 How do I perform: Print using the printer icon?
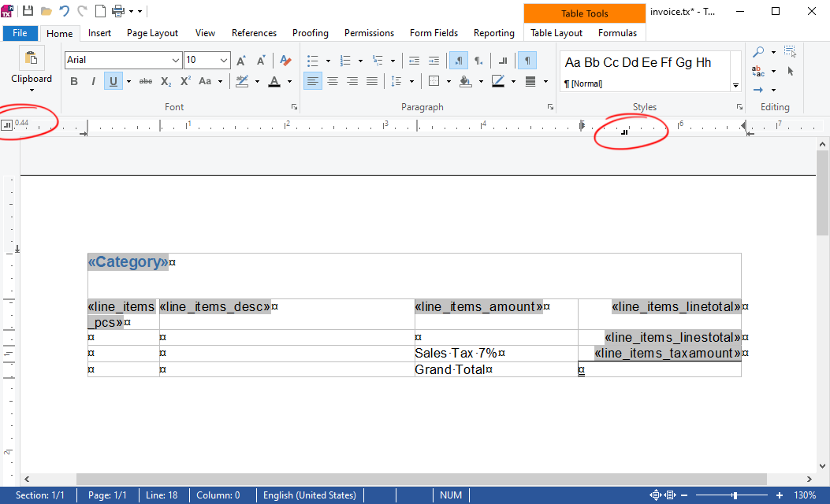coord(118,11)
